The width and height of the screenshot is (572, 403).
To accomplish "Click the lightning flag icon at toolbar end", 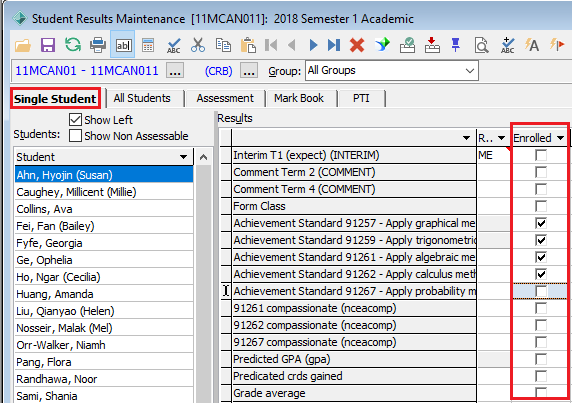I will pyautogui.click(x=557, y=45).
